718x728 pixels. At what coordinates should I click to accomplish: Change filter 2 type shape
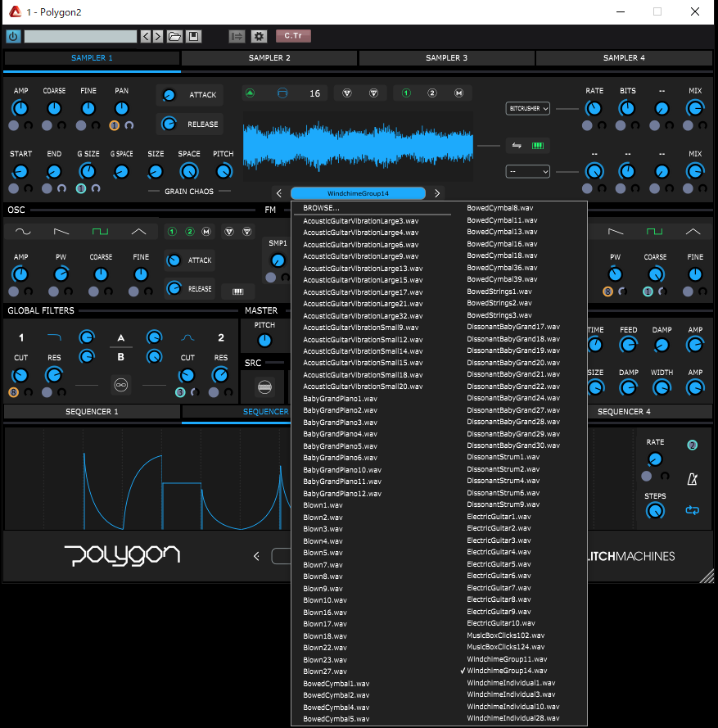187,337
